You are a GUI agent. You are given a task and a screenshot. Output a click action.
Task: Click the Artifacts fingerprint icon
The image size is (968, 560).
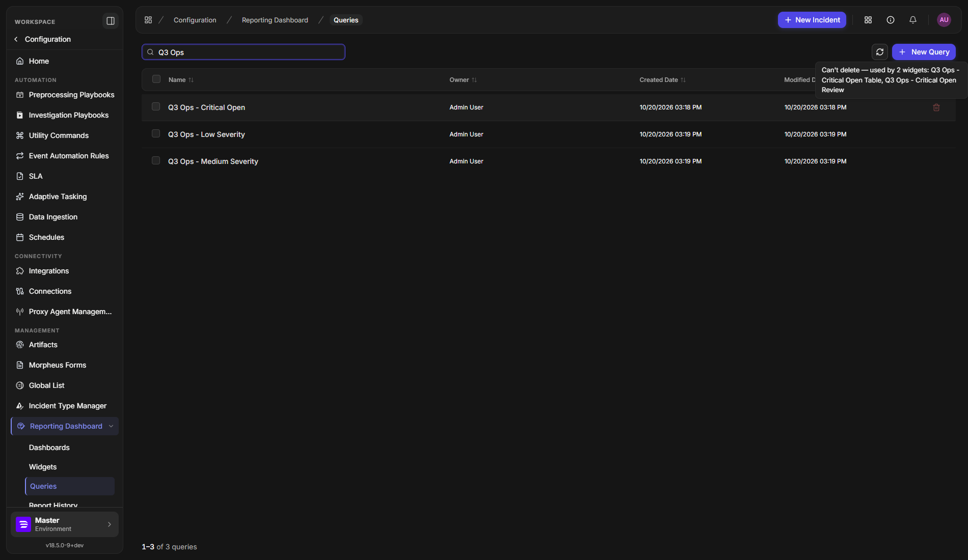click(20, 345)
